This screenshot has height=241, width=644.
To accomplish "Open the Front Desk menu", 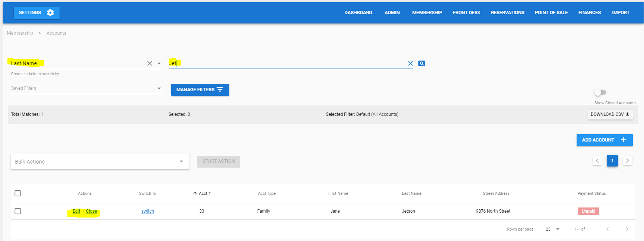I will pyautogui.click(x=466, y=13).
